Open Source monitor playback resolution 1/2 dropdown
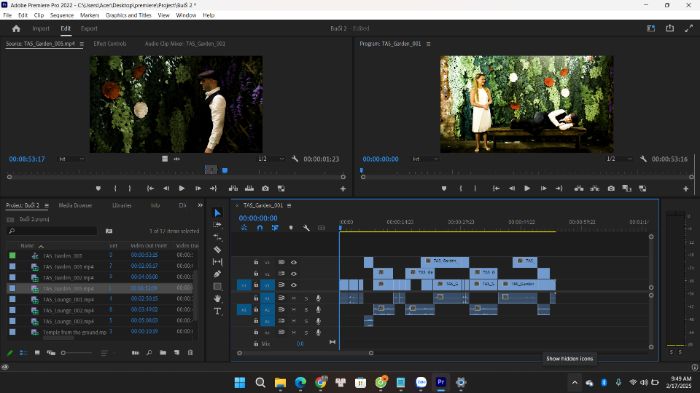Image resolution: width=700 pixels, height=393 pixels. click(x=271, y=159)
